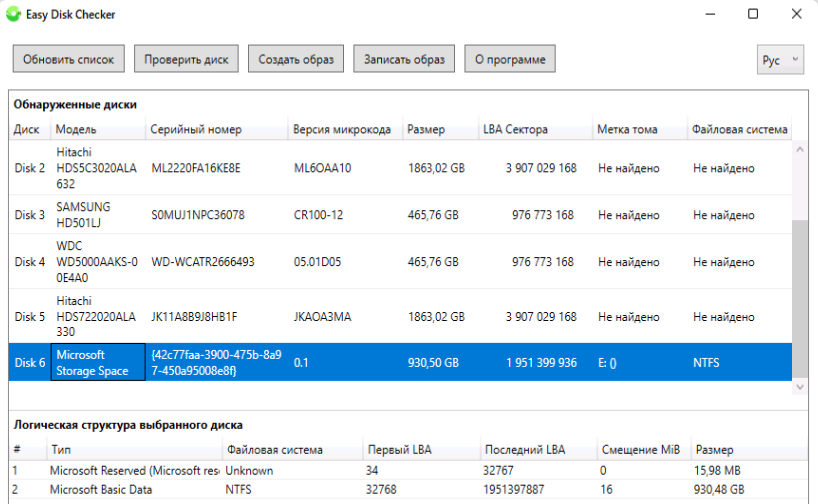Image resolution: width=818 pixels, height=504 pixels.
Task: Click the 930,50 GB size cell
Action: 433,362
